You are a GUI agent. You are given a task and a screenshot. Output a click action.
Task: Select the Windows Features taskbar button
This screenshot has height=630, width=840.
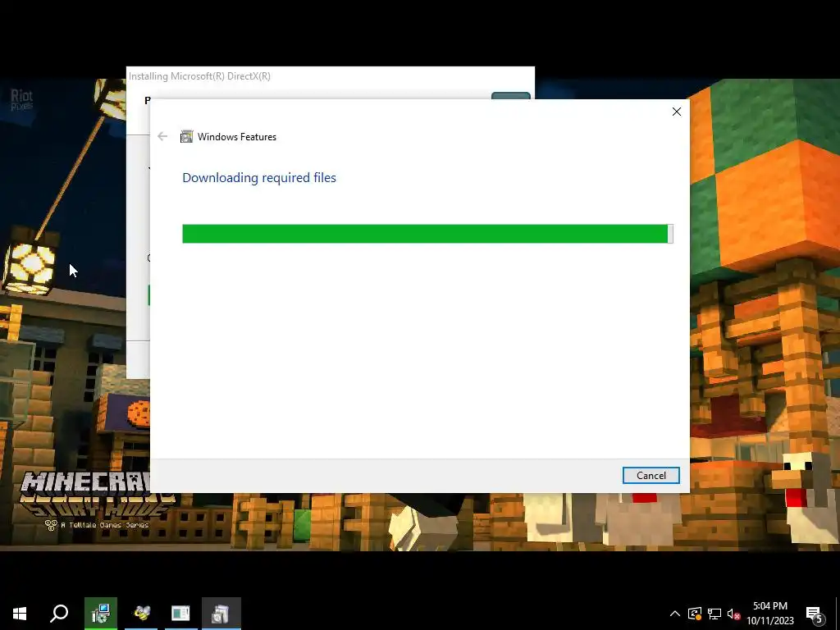point(221,614)
